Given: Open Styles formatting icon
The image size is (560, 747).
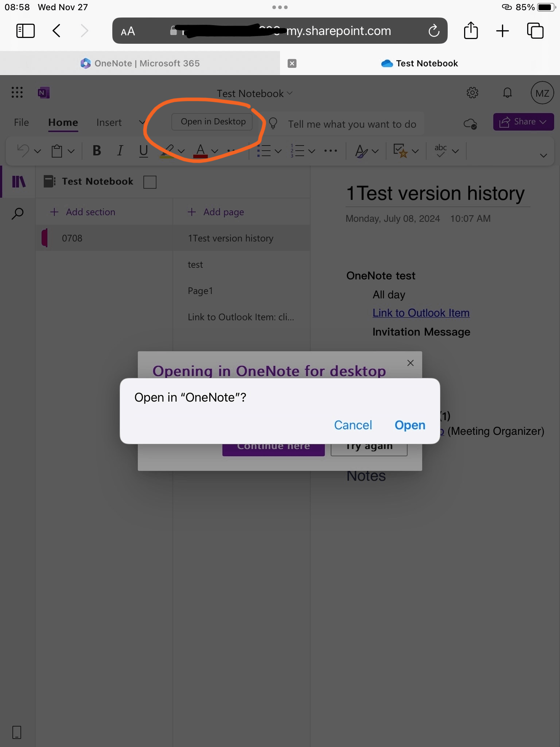Looking at the screenshot, I should (x=361, y=151).
